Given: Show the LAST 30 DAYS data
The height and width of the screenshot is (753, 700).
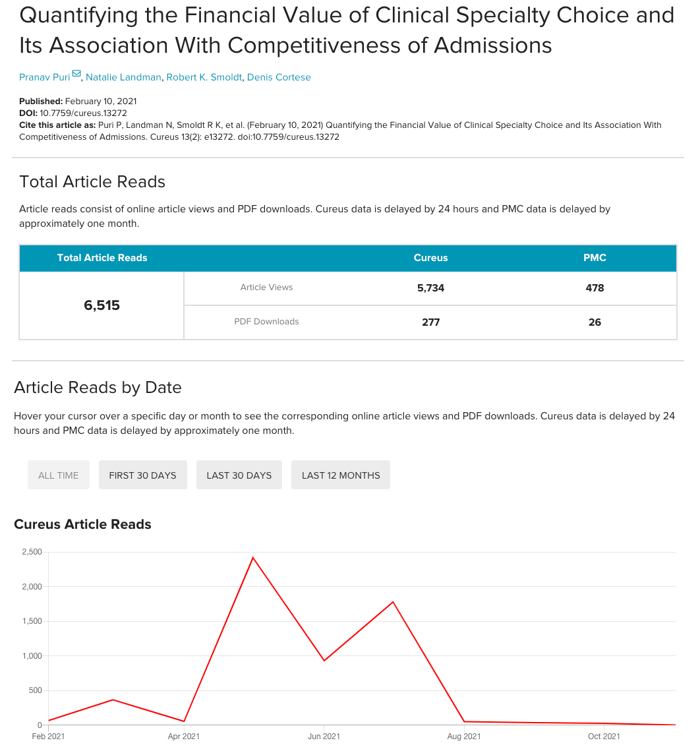Looking at the screenshot, I should tap(239, 475).
